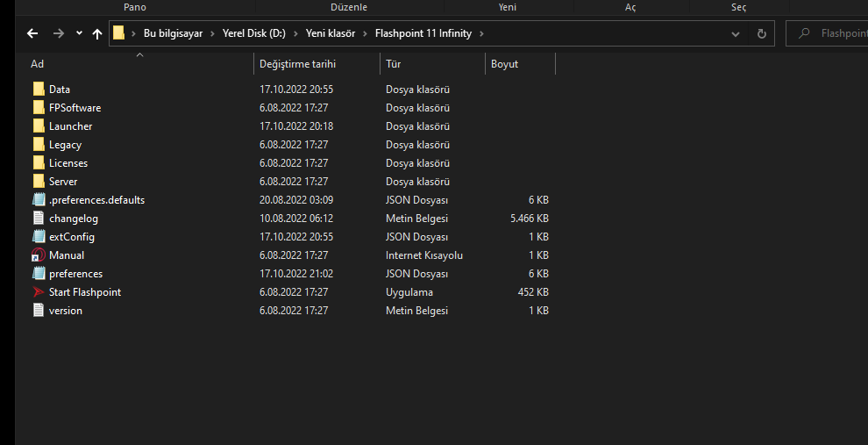868x445 pixels.
Task: Select the Manual internet shortcut icon
Action: (x=39, y=255)
